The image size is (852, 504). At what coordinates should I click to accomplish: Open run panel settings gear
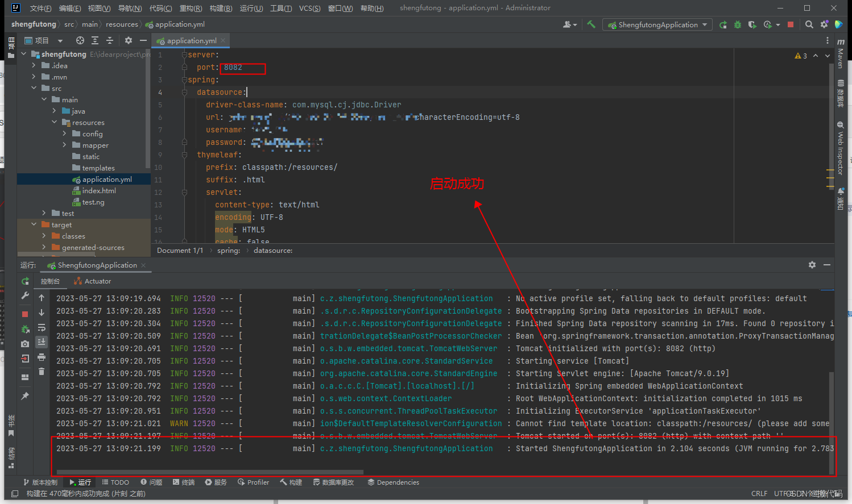812,265
